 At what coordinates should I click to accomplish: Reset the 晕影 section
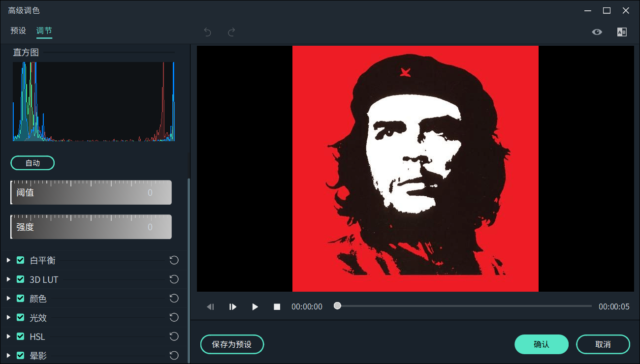174,355
